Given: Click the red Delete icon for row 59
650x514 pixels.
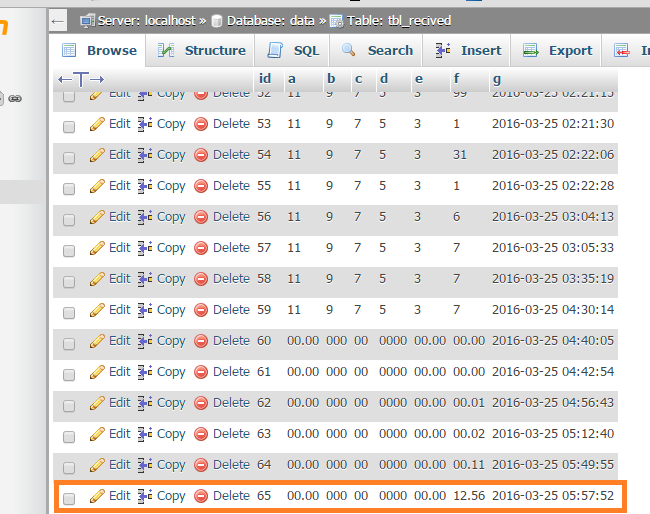Looking at the screenshot, I should 201,310.
